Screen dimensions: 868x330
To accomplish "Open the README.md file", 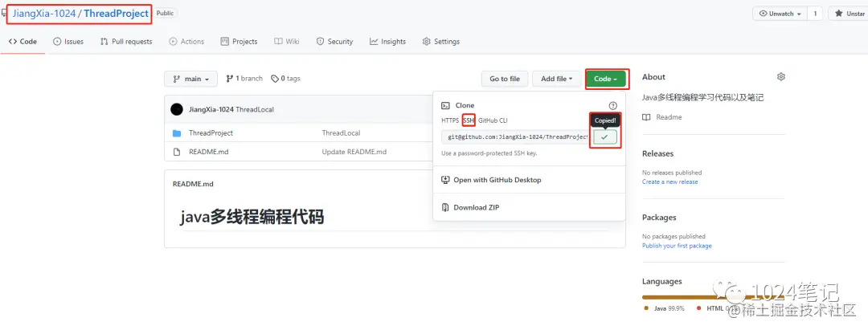I will coord(209,152).
